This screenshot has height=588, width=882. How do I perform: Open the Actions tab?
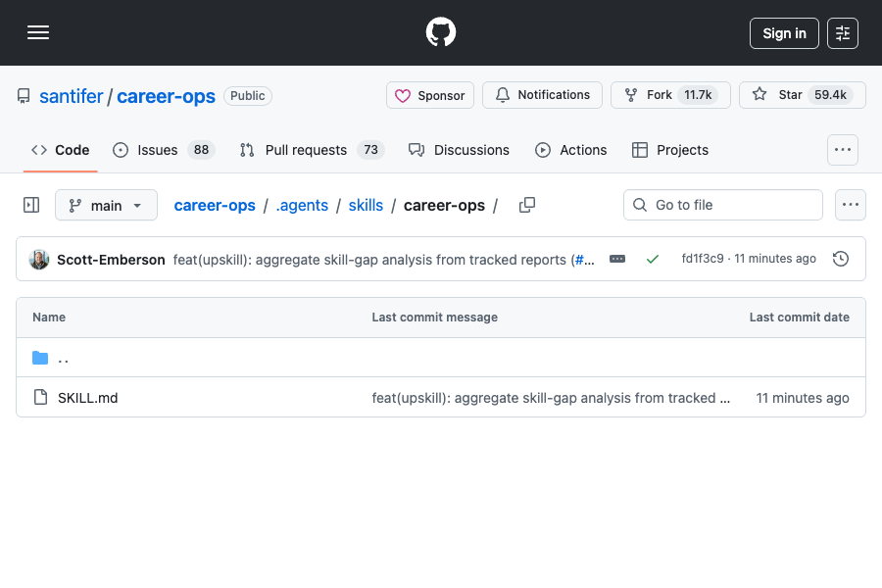(571, 150)
